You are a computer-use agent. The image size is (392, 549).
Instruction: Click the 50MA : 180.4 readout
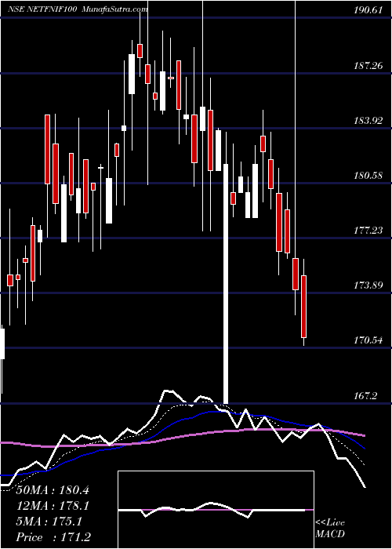[x=53, y=490]
